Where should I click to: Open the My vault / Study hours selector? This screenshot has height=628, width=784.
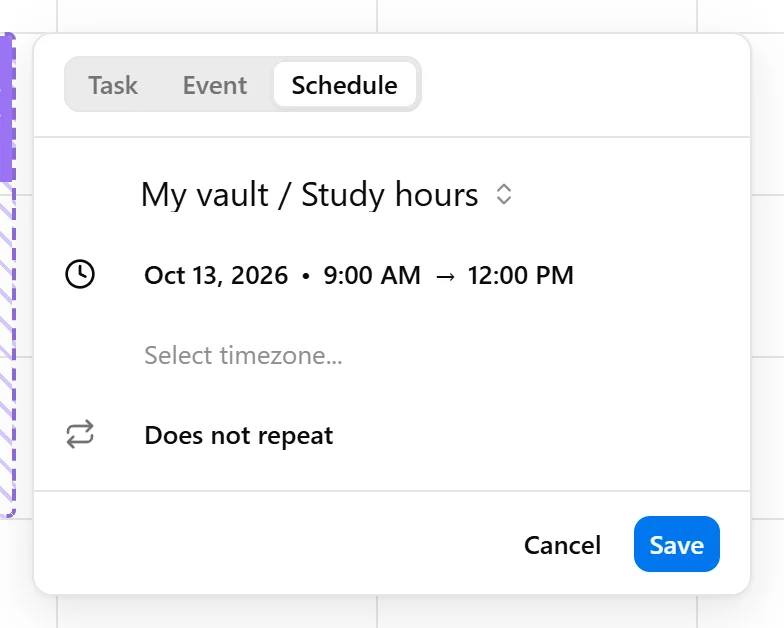(326, 194)
